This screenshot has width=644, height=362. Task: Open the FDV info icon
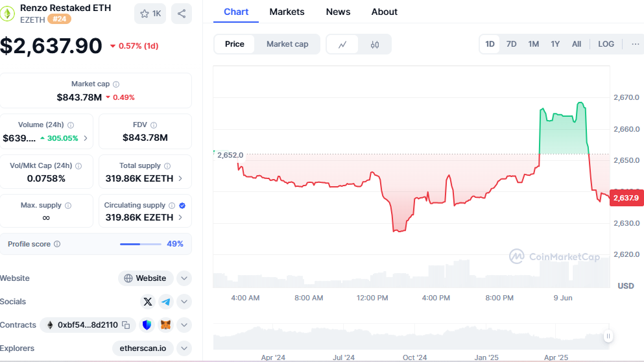[x=154, y=125]
